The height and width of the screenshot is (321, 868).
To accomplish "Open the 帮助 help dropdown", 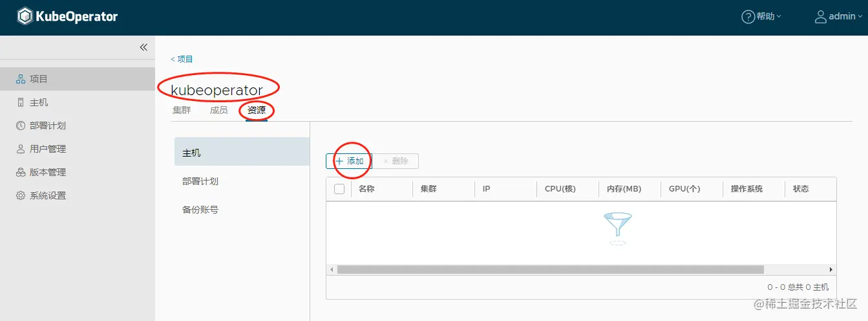I will (761, 17).
